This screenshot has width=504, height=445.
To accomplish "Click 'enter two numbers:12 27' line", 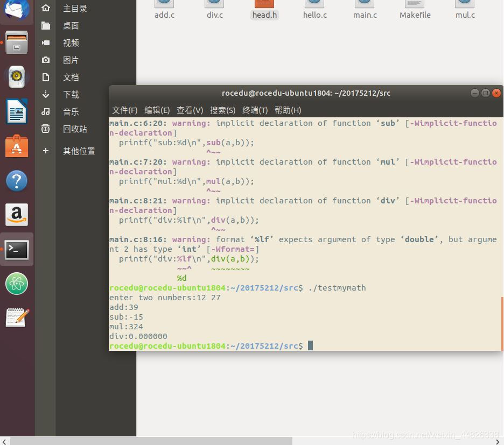I will click(x=165, y=298).
